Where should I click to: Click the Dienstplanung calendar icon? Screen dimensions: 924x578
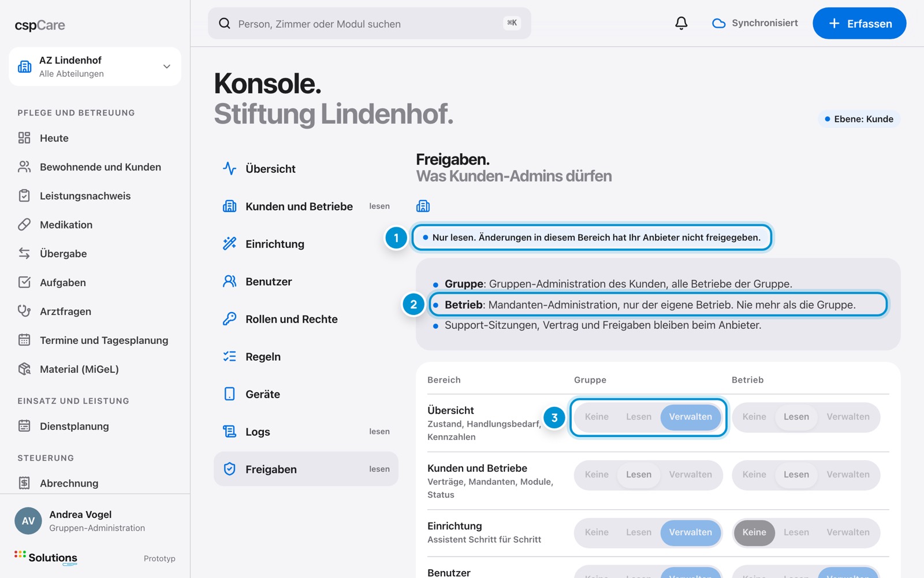[x=24, y=426]
